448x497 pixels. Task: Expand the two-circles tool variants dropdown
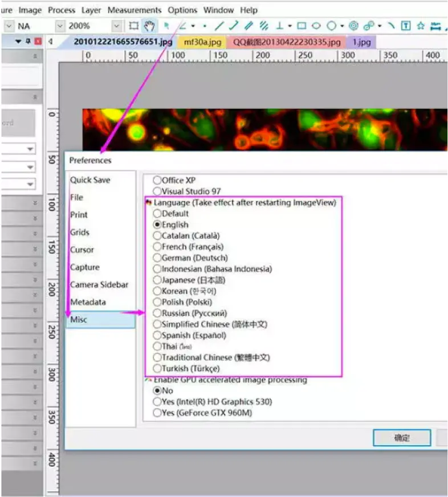point(380,26)
